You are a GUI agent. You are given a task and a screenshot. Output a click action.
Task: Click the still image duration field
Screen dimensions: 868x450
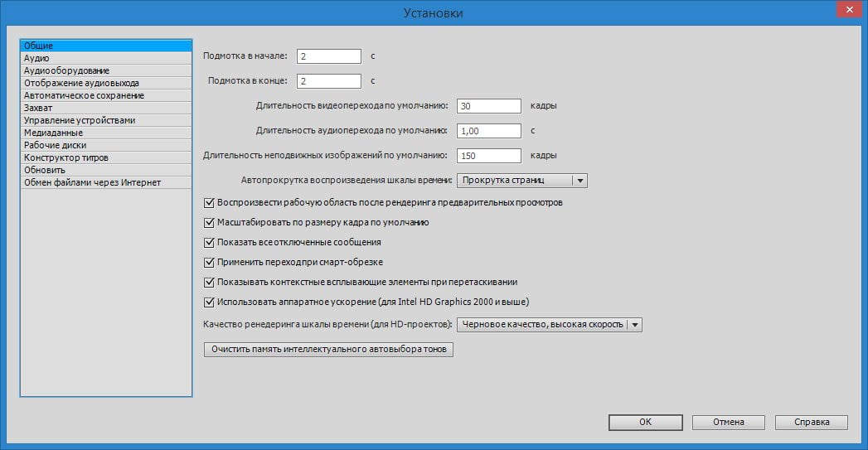[x=489, y=156]
